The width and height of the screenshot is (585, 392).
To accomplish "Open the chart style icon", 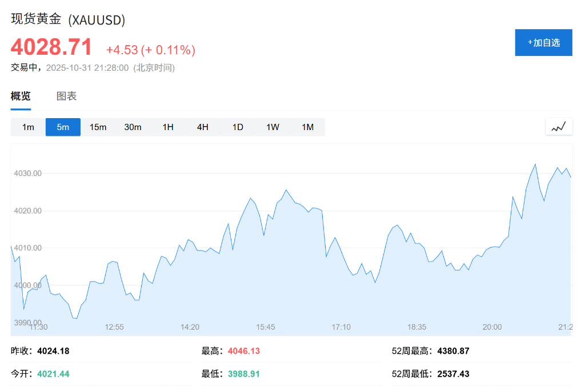I will point(559,126).
